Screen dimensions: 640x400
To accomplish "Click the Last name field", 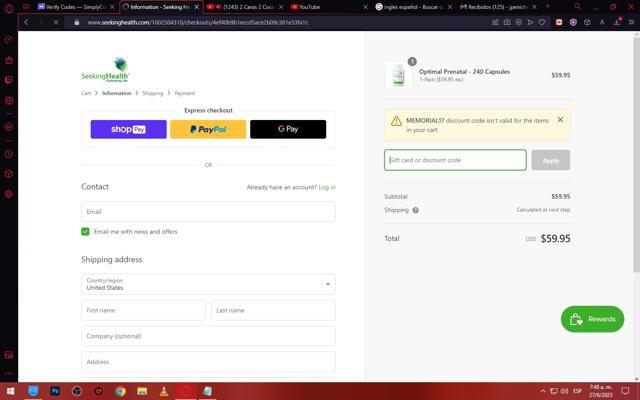I will pyautogui.click(x=273, y=311).
